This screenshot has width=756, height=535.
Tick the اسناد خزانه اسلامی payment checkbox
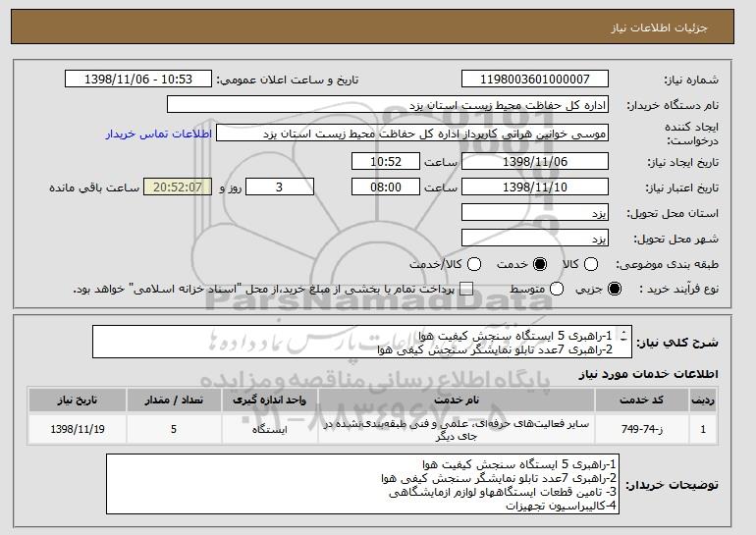click(465, 289)
